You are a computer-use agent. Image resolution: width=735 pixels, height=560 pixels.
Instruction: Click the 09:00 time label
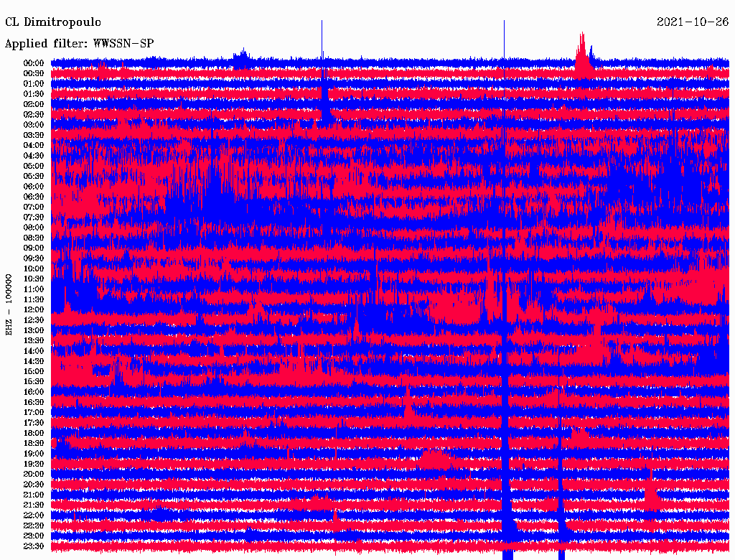pyautogui.click(x=34, y=248)
